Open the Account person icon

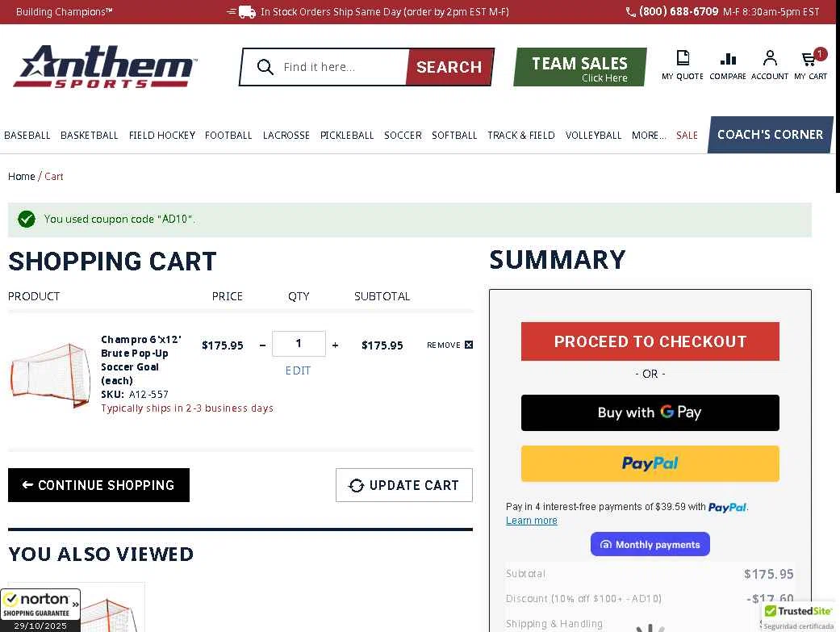tap(770, 58)
